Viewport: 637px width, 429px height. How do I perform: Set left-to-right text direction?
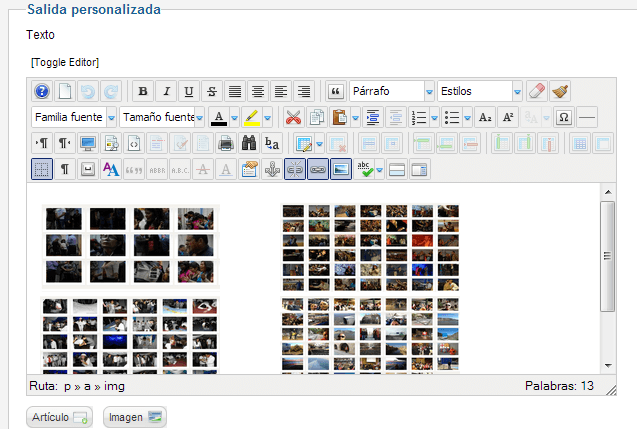pyautogui.click(x=42, y=143)
